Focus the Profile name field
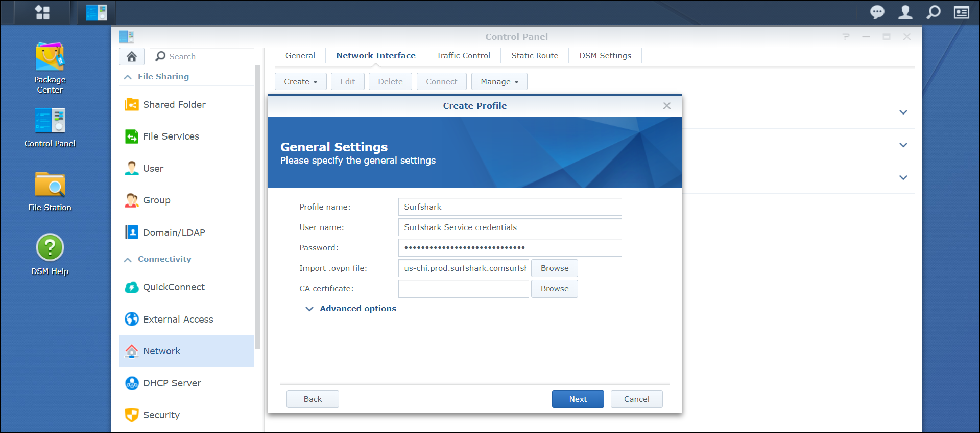Screen dimensions: 980x433 [x=510, y=207]
